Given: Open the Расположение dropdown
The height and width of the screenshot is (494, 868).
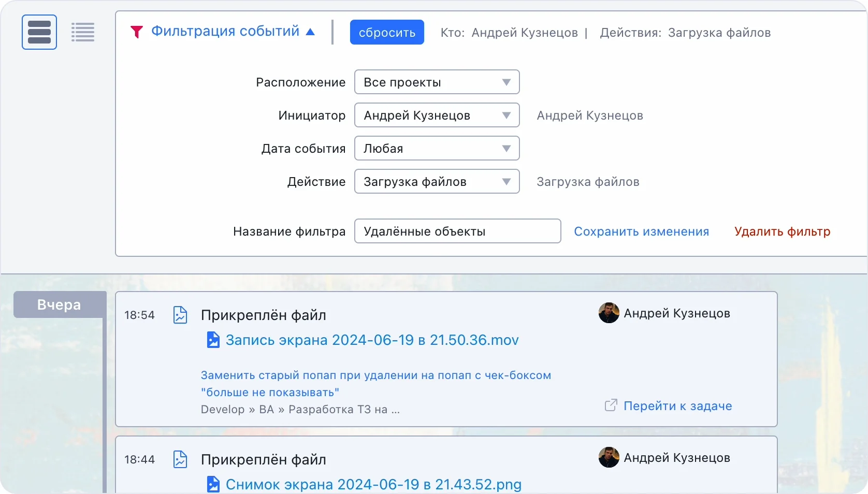Looking at the screenshot, I should pyautogui.click(x=437, y=82).
